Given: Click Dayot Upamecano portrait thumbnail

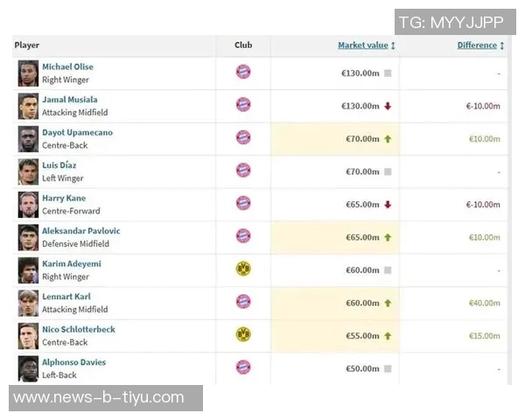Looking at the screenshot, I should [28, 138].
